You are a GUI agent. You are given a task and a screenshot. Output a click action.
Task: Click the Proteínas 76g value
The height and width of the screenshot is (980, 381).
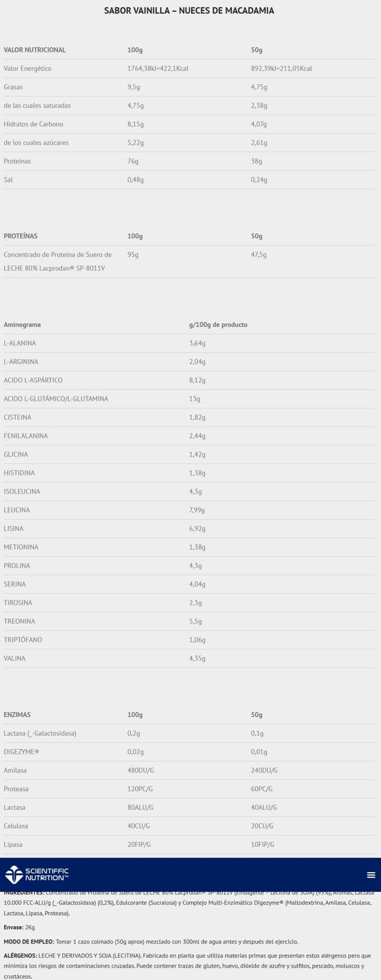133,161
